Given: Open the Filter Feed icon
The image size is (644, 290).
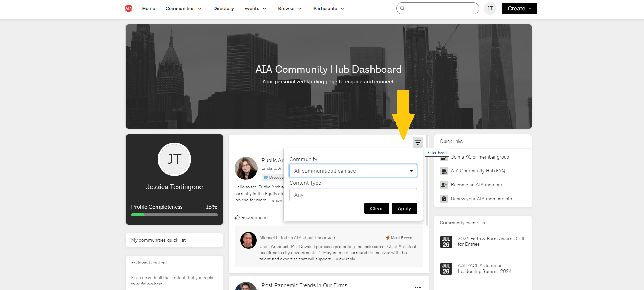Looking at the screenshot, I should [x=418, y=142].
